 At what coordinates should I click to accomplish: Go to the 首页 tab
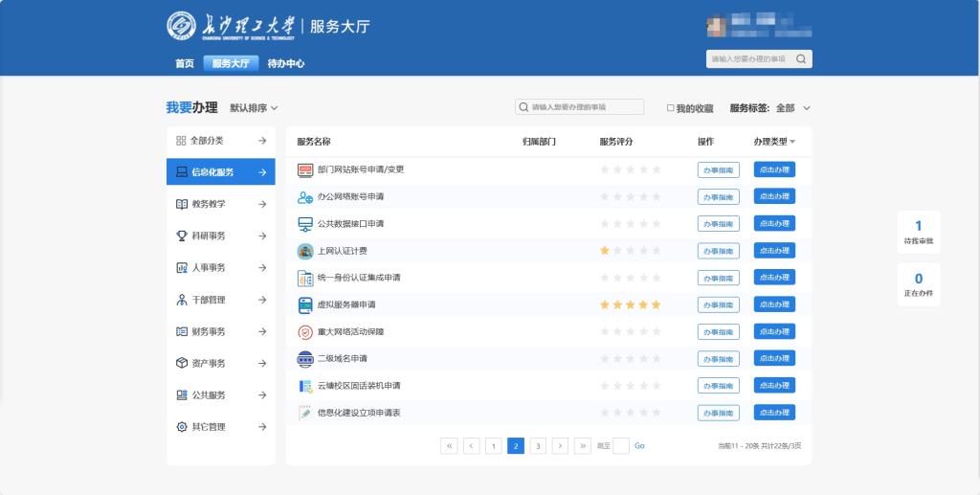pyautogui.click(x=184, y=64)
